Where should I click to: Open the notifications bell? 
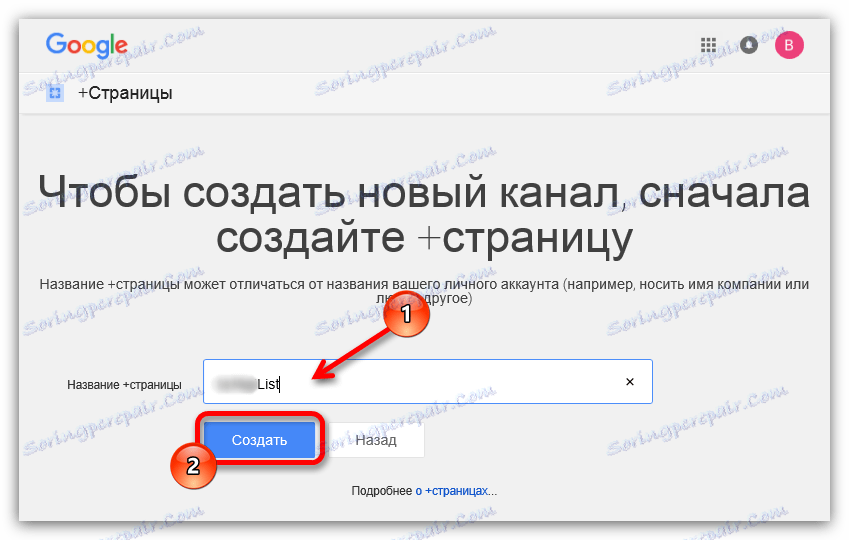(749, 45)
